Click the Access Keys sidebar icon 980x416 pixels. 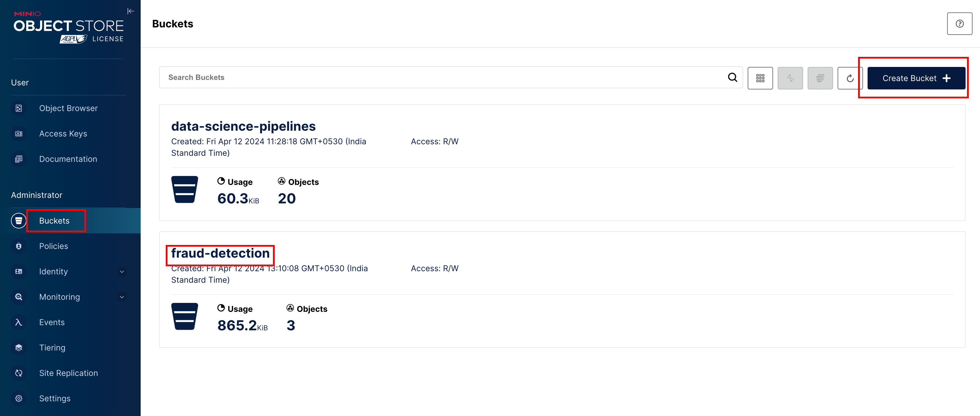pos(19,134)
